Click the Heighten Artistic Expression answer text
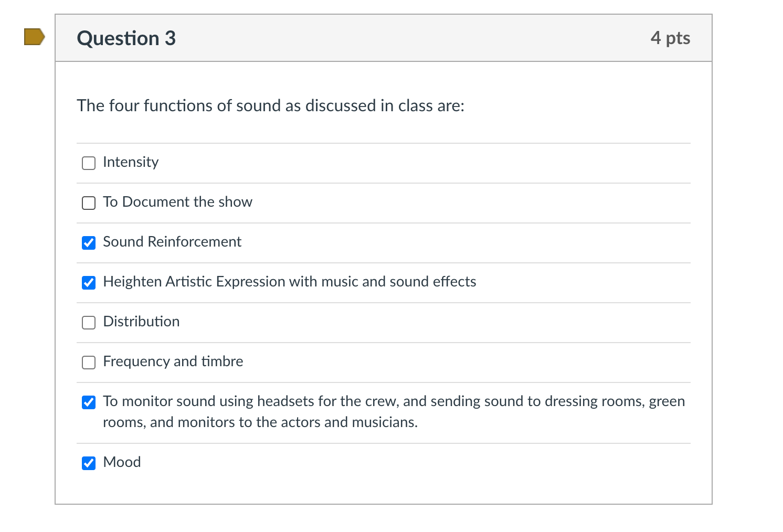 click(x=290, y=282)
